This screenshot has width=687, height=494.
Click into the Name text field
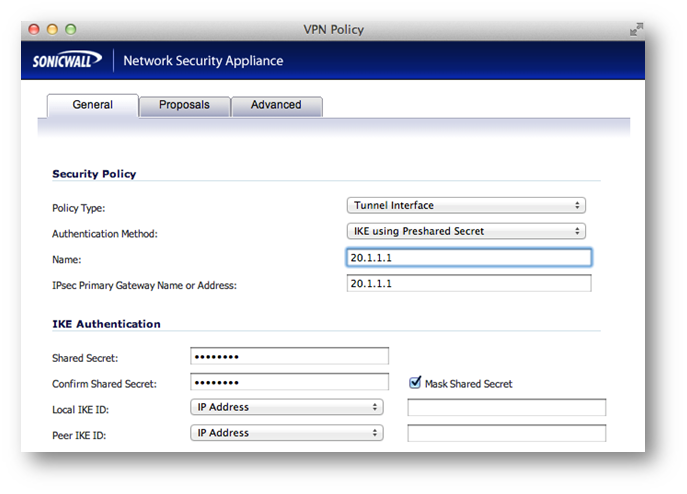468,258
